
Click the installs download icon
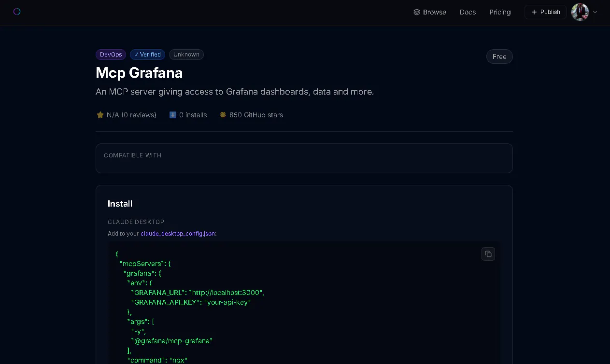click(173, 115)
